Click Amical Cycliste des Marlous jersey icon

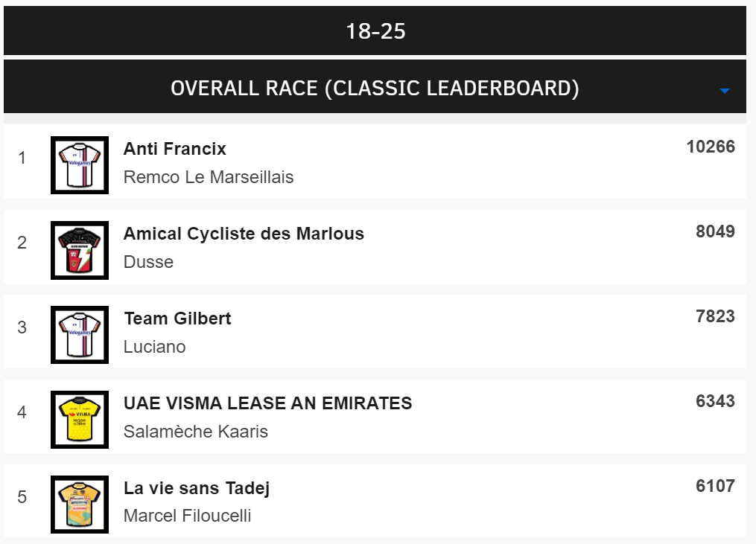click(80, 250)
